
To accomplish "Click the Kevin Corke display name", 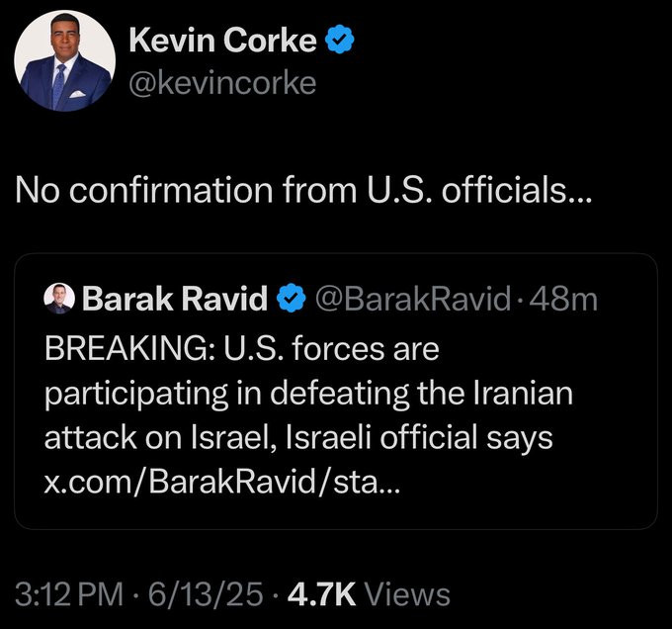I will (x=223, y=41).
